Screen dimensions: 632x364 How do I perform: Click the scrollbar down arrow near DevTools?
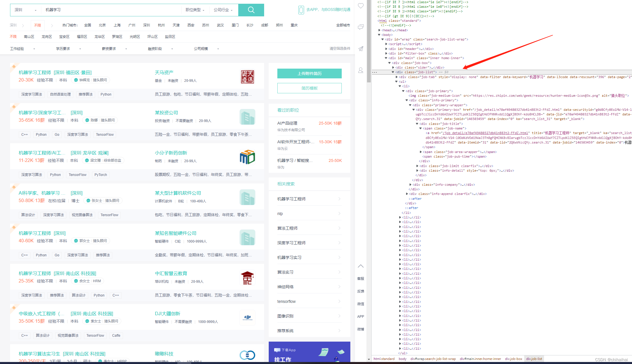369,359
